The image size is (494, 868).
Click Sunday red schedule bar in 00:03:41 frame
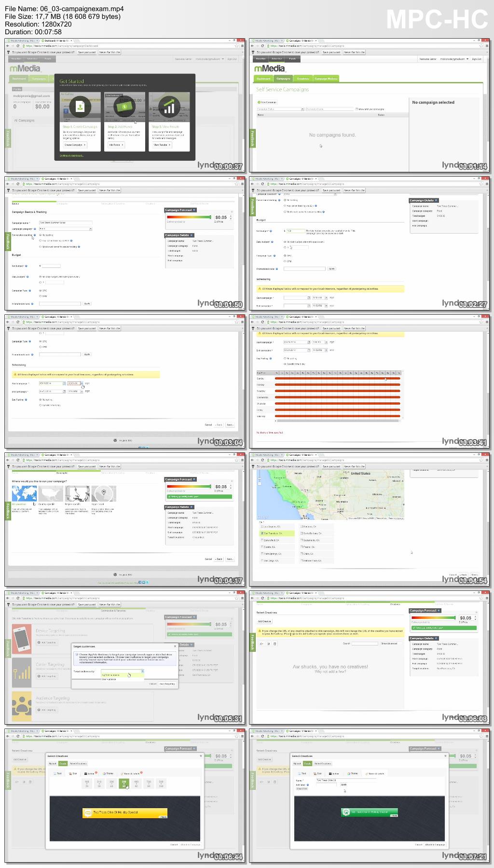coord(337,378)
